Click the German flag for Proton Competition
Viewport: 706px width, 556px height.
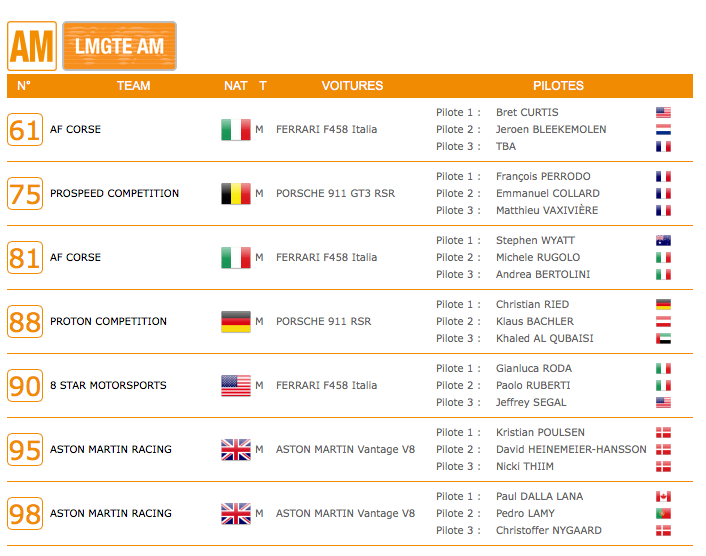tap(236, 321)
